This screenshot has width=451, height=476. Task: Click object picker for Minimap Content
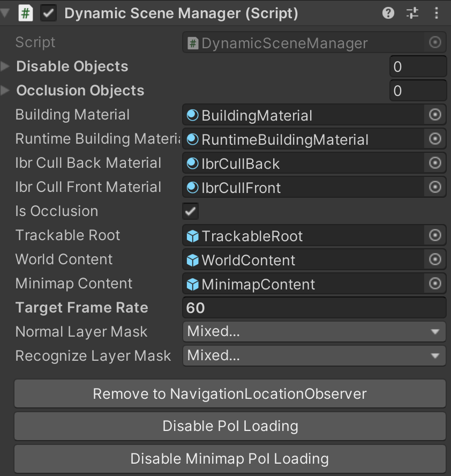(435, 284)
